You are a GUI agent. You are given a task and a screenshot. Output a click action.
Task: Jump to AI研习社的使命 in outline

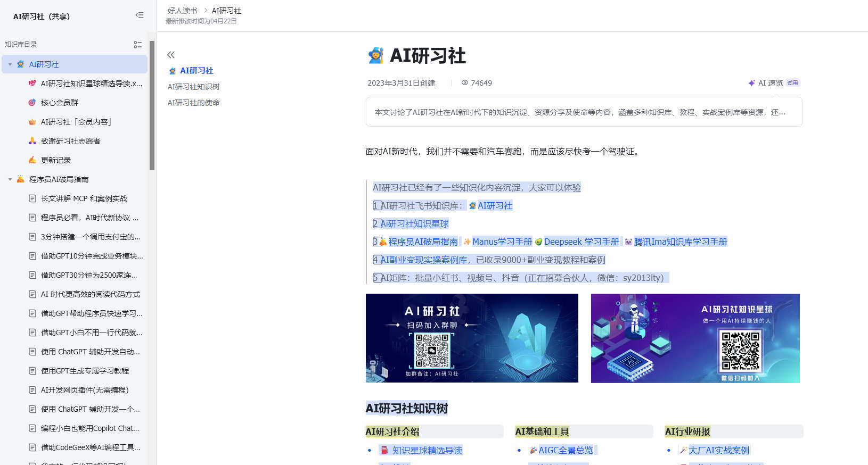[x=193, y=103]
